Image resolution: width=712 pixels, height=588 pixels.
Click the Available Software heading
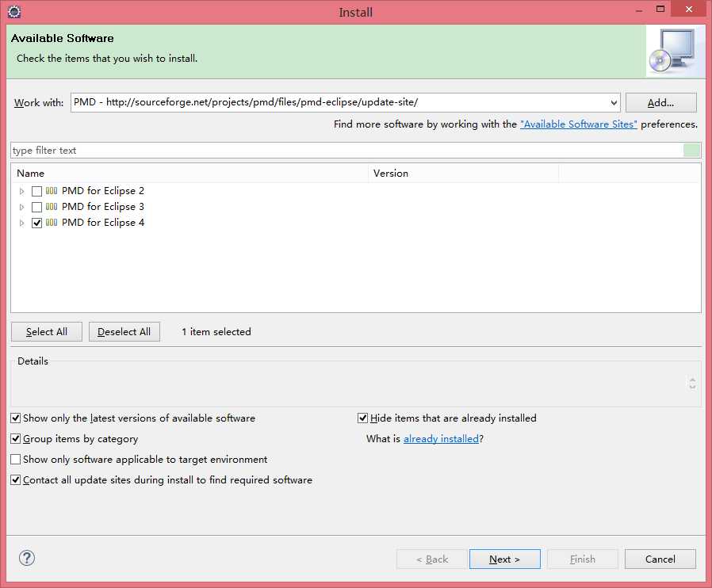[62, 38]
